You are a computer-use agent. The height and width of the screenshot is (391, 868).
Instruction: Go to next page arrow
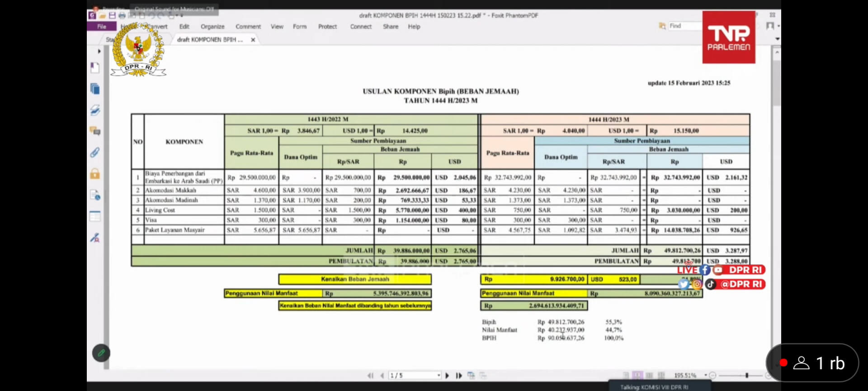click(447, 376)
